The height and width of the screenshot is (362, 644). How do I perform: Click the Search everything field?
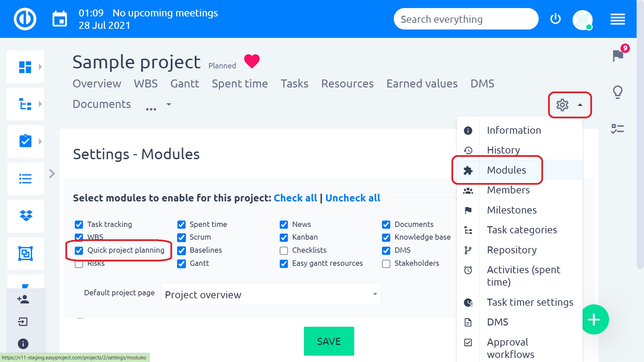click(x=466, y=19)
